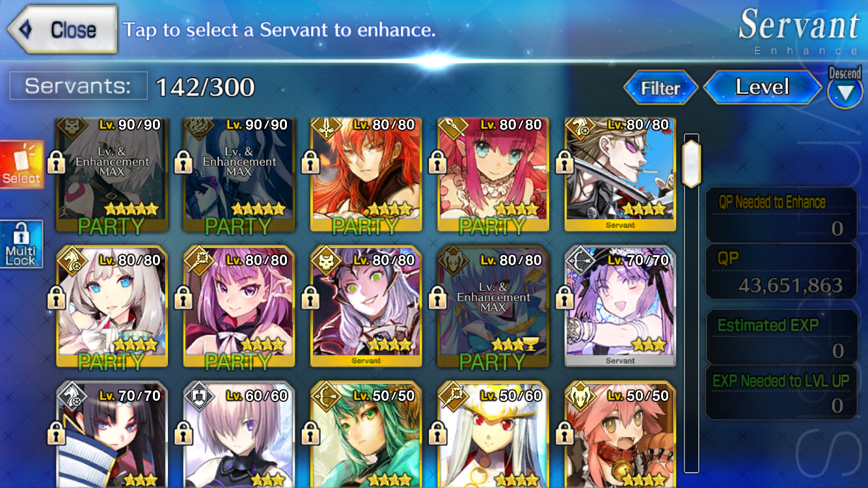Toggle padlock on green-haired Lv. 50 archer
Image resolution: width=868 pixels, height=488 pixels.
tap(310, 432)
